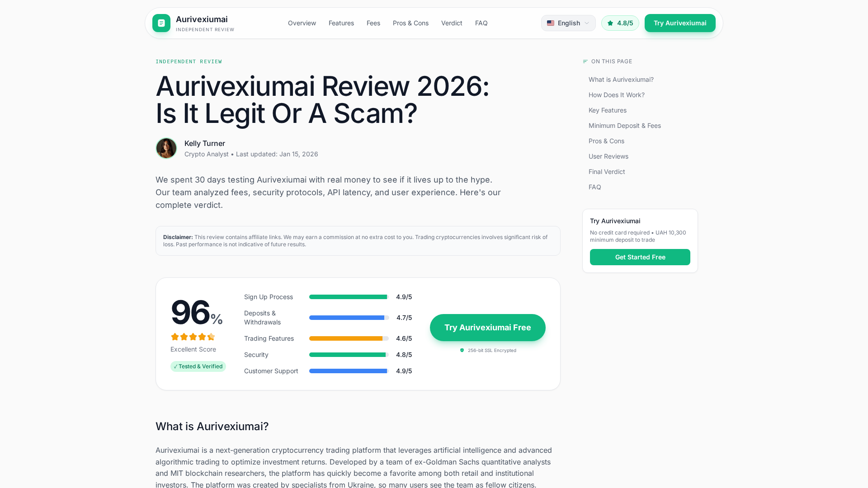868x488 pixels.
Task: Open the Minimum Deposit & Fees section link
Action: pyautogui.click(x=625, y=126)
